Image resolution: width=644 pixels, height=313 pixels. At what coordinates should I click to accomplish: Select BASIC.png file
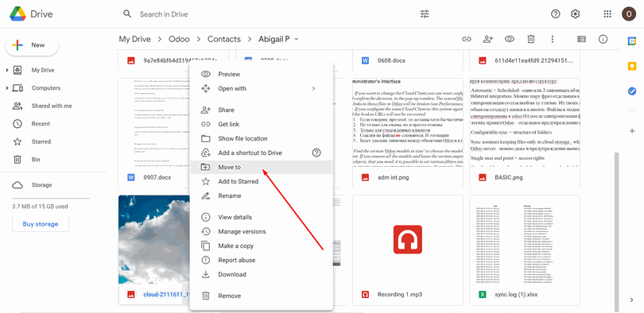point(525,133)
